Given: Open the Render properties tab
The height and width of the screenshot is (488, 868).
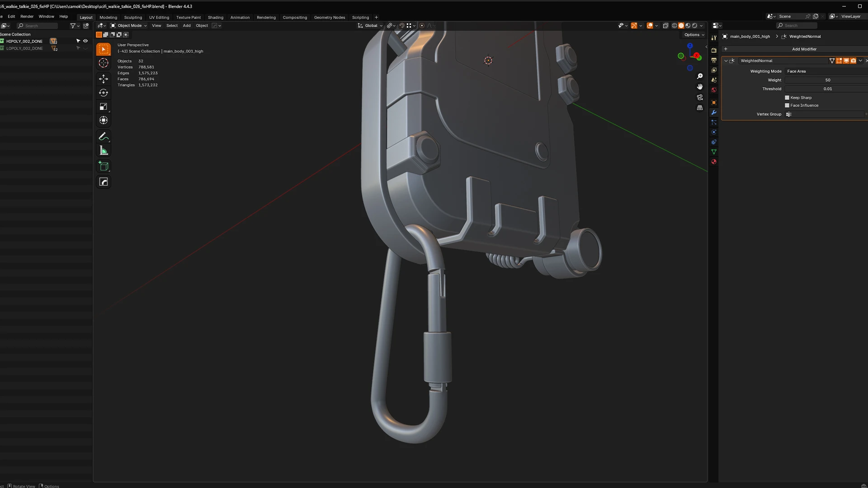Looking at the screenshot, I should [x=714, y=50].
